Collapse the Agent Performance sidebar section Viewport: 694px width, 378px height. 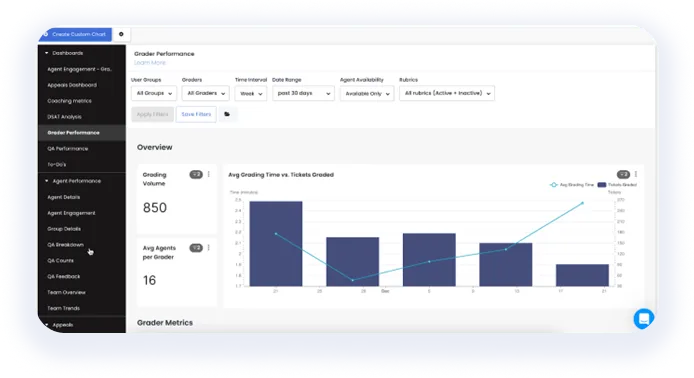(x=73, y=181)
